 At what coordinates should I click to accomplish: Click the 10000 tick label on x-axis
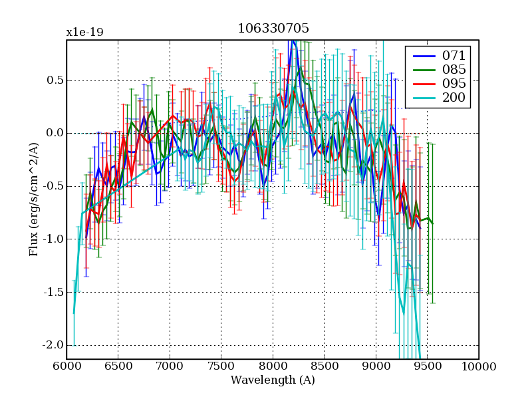click(479, 366)
